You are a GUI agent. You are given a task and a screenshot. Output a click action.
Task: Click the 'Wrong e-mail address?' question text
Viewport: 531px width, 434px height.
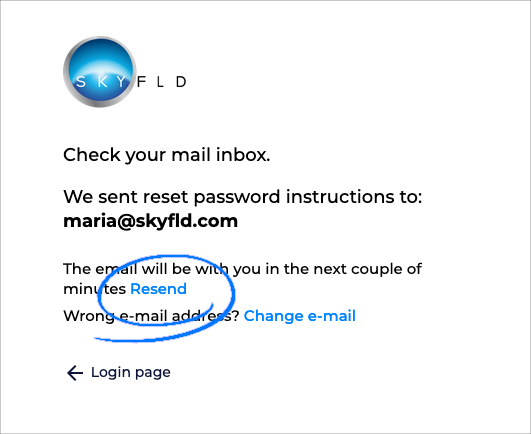click(151, 316)
